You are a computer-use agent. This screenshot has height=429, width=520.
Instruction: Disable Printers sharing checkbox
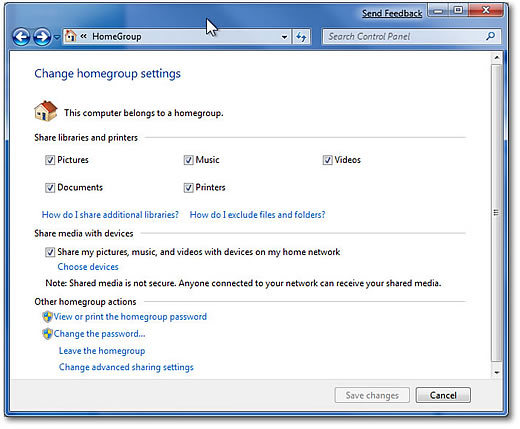[x=188, y=188]
